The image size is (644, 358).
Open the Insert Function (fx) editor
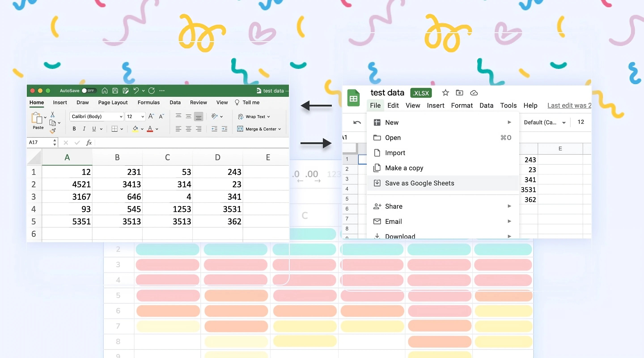(89, 142)
